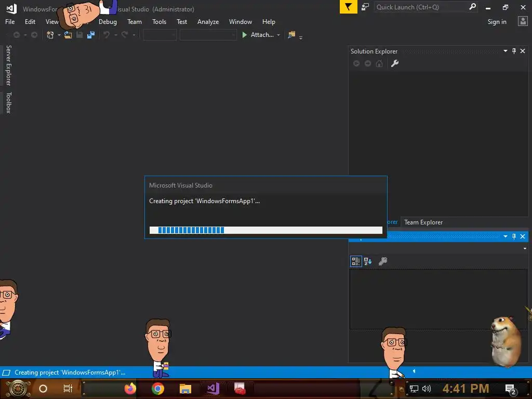Close the Properties panel
The height and width of the screenshot is (399, 532).
click(523, 236)
